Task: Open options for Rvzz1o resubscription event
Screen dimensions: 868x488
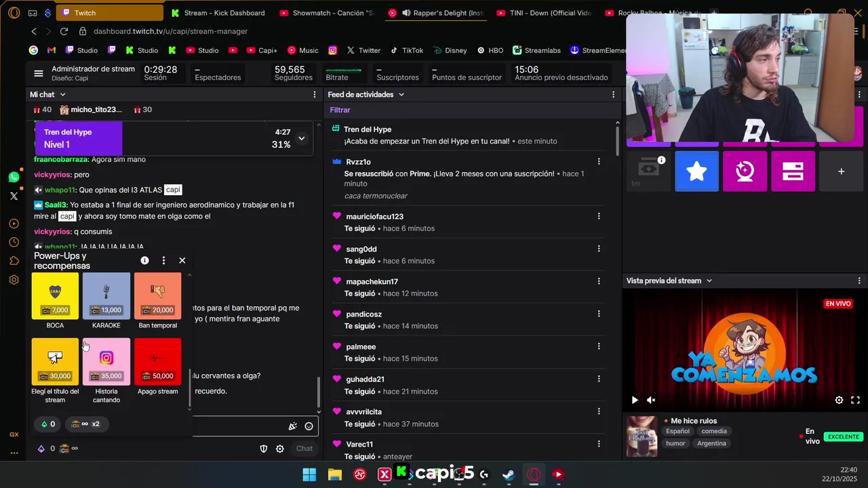Action: click(x=599, y=161)
